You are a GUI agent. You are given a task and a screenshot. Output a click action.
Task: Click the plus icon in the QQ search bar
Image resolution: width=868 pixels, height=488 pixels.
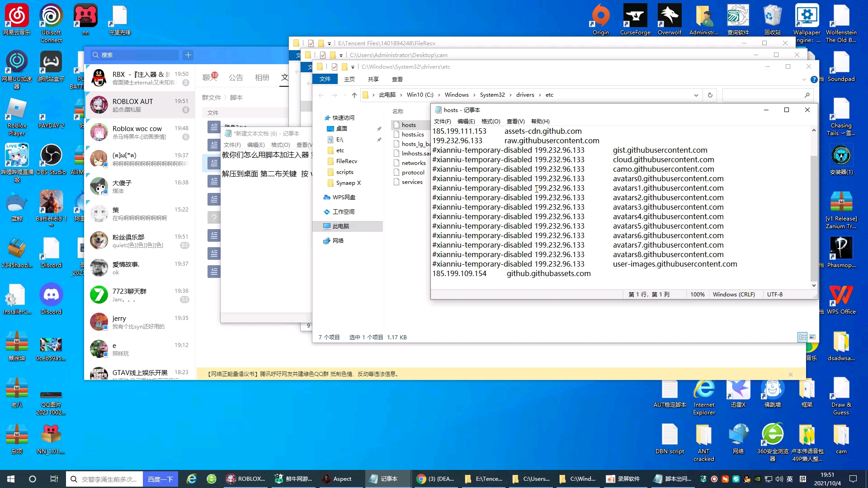point(188,55)
